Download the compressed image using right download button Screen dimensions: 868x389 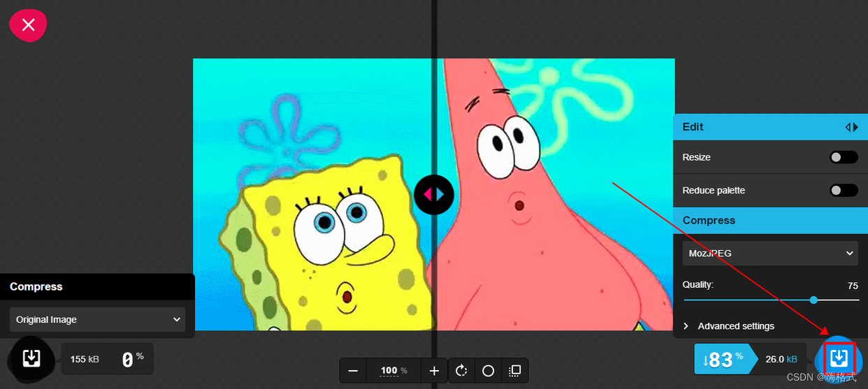pos(839,359)
